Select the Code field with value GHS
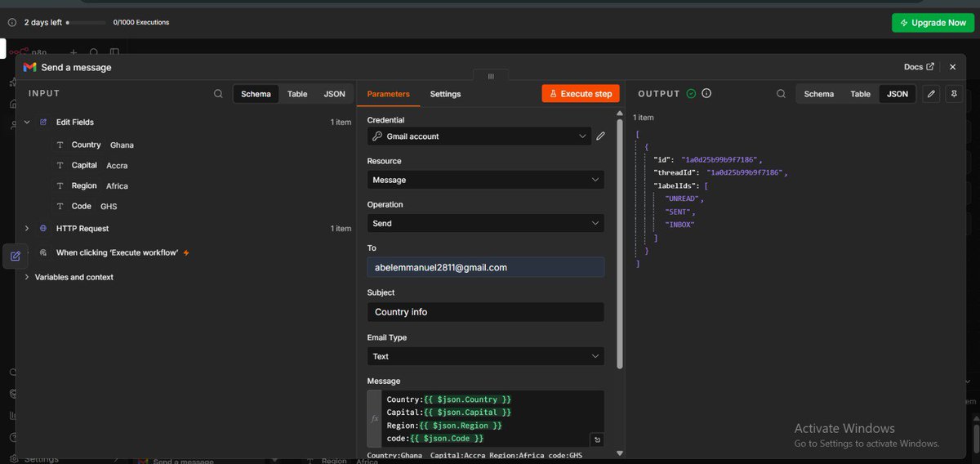Viewport: 980px width, 464px height. click(x=85, y=206)
